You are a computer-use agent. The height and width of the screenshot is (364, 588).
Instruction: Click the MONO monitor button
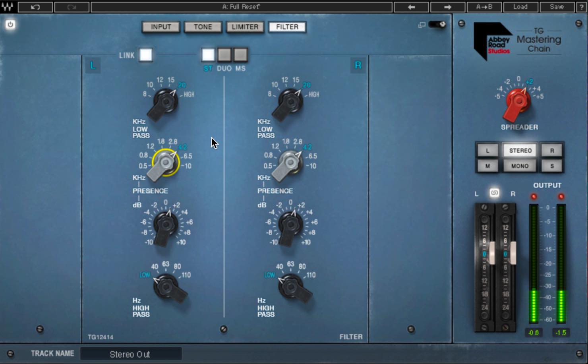click(520, 166)
